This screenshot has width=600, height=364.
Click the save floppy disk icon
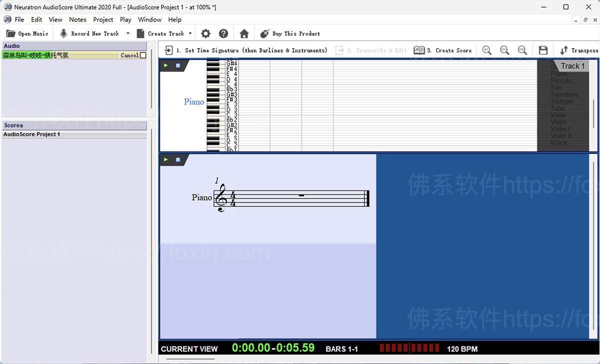click(543, 50)
